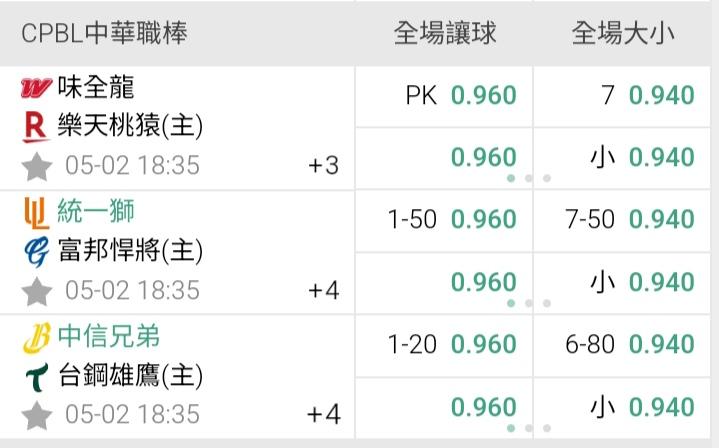Pick 7-50 0.940 over odds for 統一獅 match
719x448 pixels.
click(x=622, y=220)
